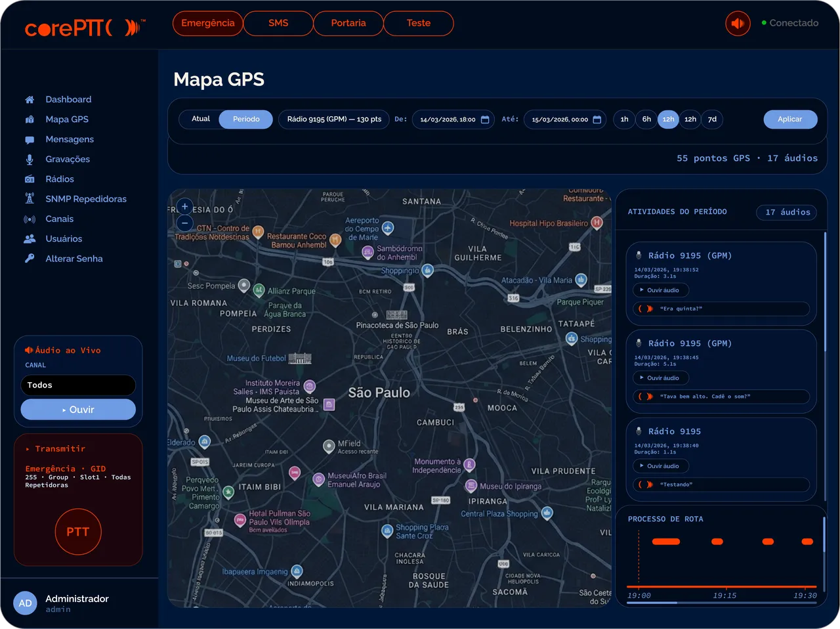Image resolution: width=840 pixels, height=629 pixels.
Task: Open the Canal Todos dropdown
Action: pyautogui.click(x=78, y=385)
